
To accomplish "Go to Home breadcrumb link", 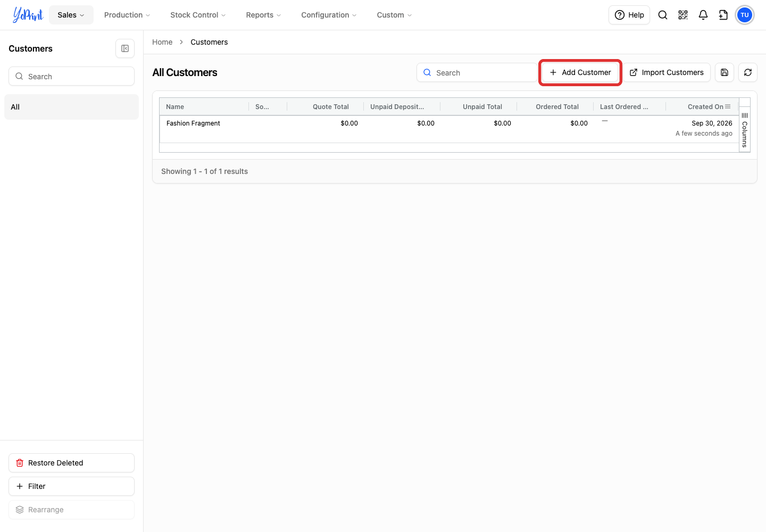I will (162, 42).
